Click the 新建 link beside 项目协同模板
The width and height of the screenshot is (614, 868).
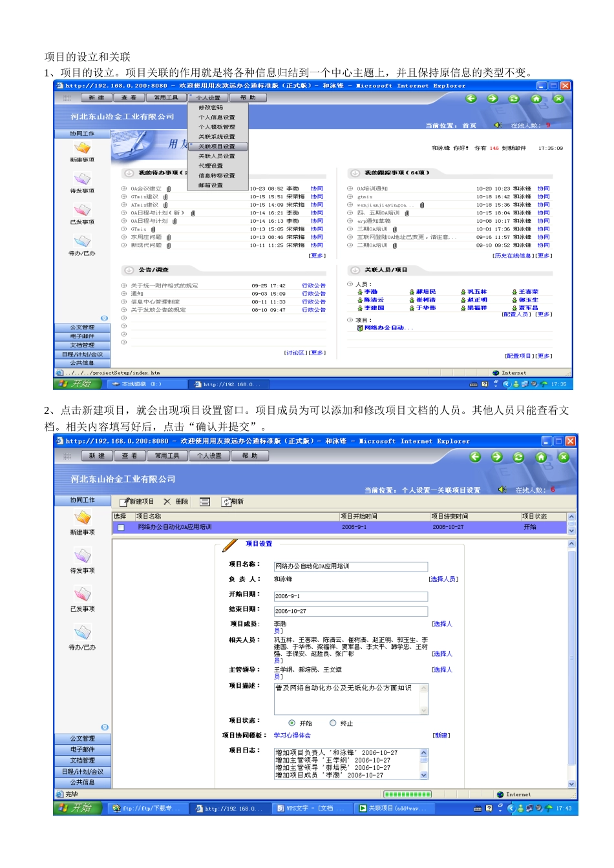pos(441,736)
